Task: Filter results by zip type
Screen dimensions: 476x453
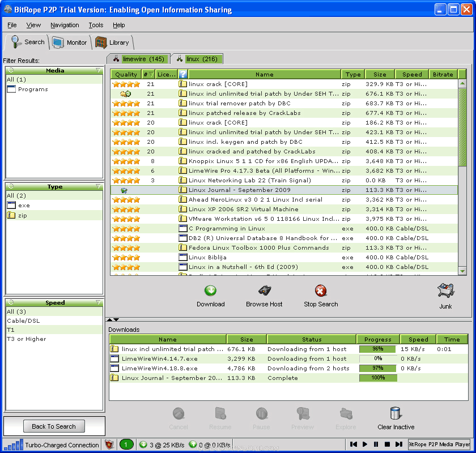Action: point(54,215)
